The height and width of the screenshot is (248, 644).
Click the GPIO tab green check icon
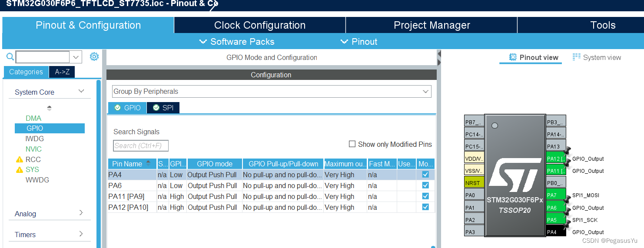pos(117,108)
